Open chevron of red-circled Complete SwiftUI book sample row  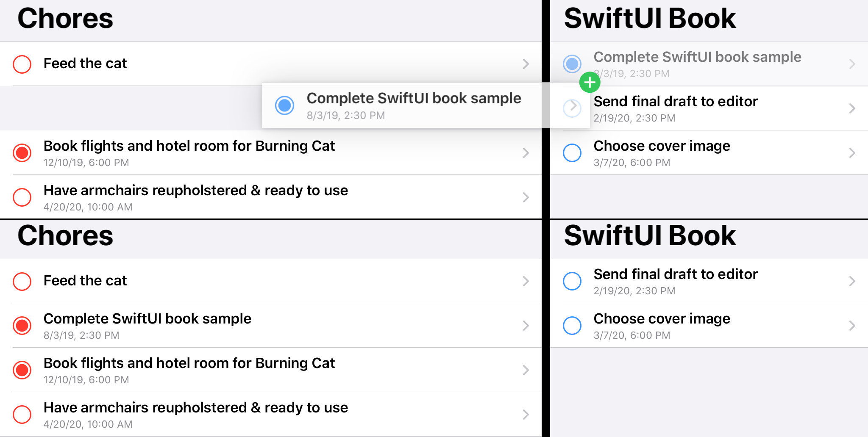coord(526,326)
